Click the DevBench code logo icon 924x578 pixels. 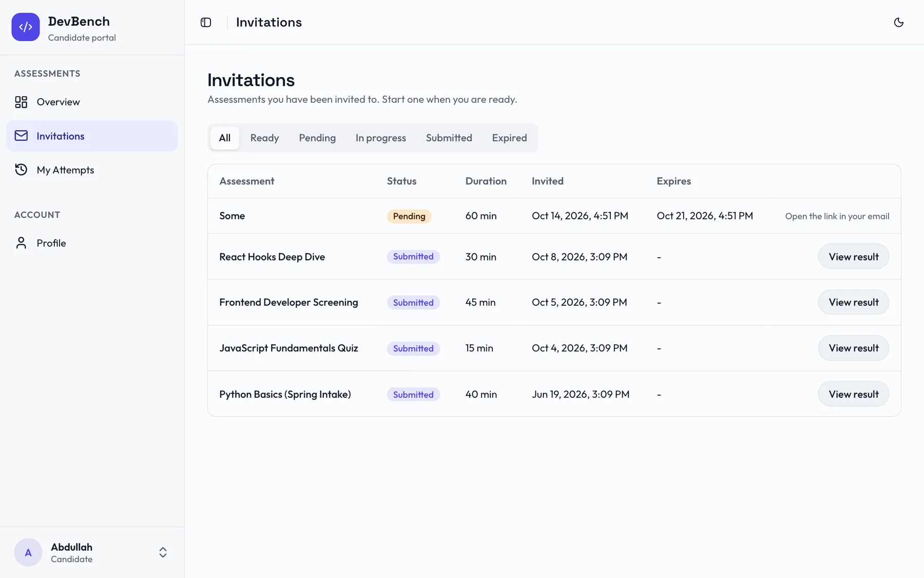pyautogui.click(x=26, y=27)
